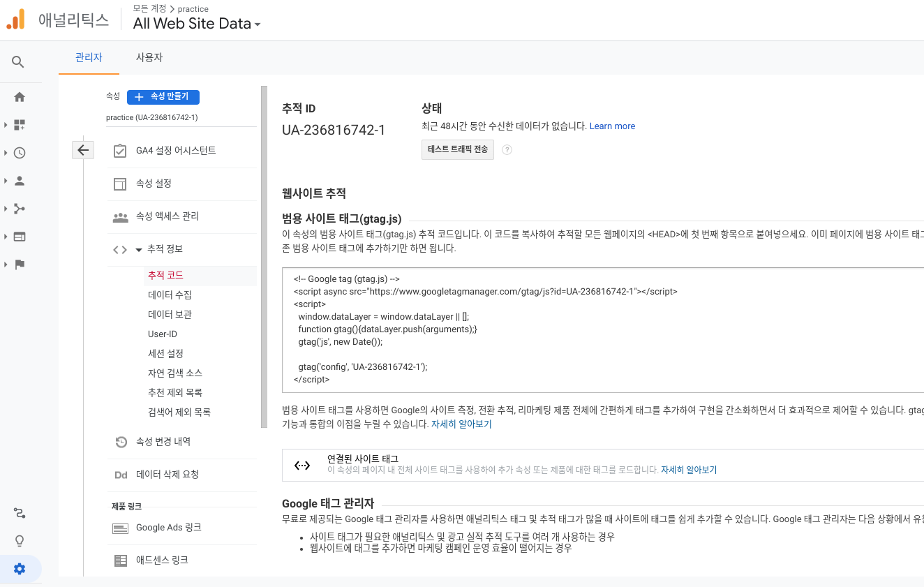Click the 모든 계정 breadcrumb
Screen dimensions: 924x587
tap(149, 9)
